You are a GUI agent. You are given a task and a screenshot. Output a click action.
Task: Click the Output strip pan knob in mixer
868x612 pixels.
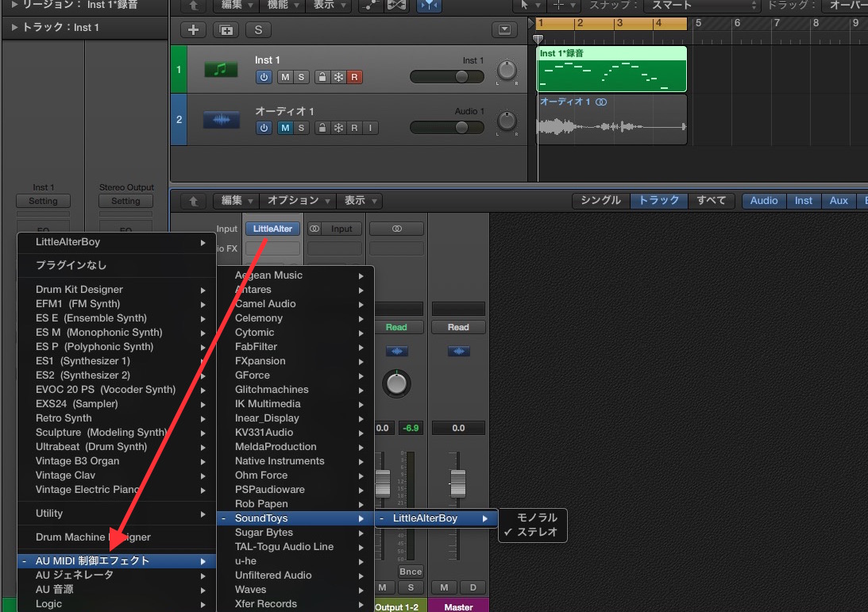396,383
